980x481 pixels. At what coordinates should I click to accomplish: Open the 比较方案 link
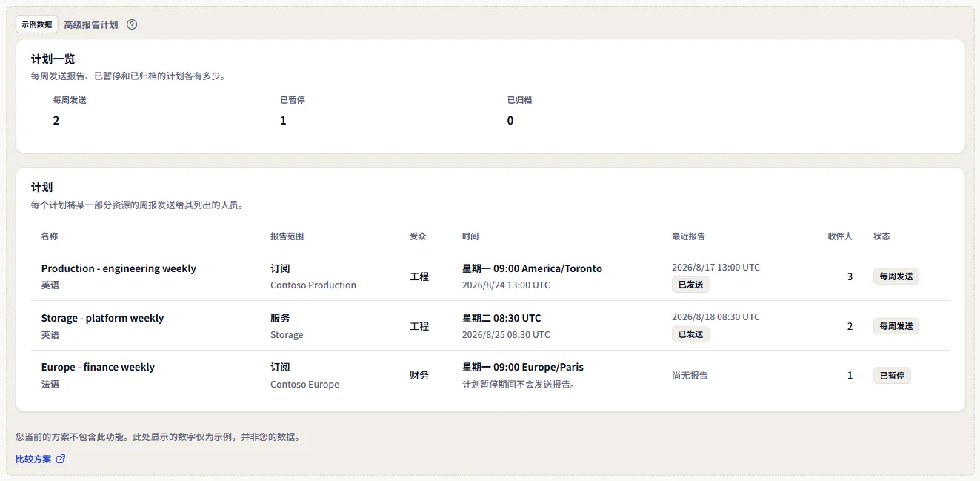click(41, 460)
